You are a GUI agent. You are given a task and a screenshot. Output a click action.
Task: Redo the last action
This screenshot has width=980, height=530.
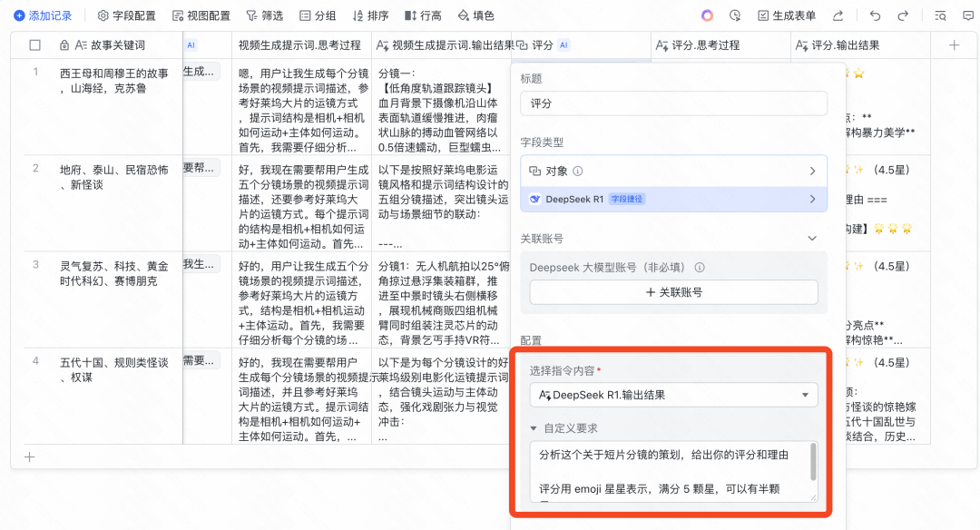click(903, 15)
